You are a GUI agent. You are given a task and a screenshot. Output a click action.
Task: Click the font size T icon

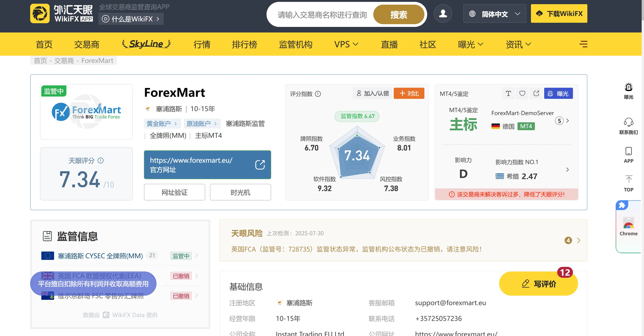[508, 94]
